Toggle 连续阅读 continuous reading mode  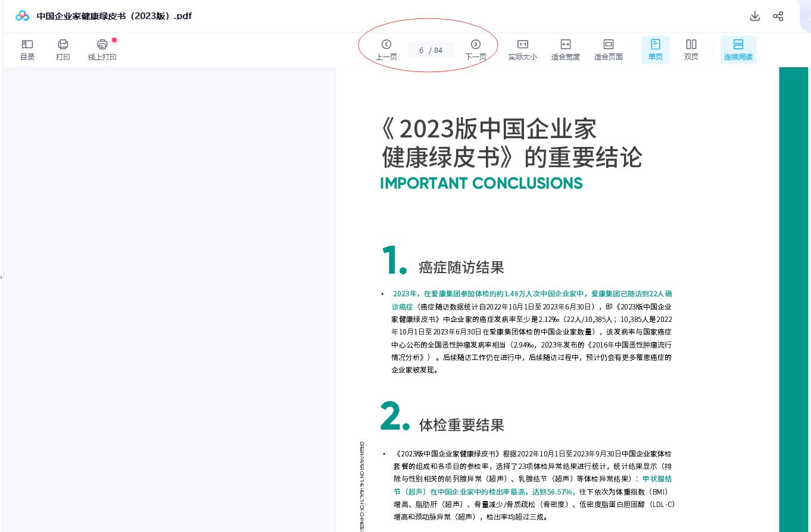[x=738, y=49]
